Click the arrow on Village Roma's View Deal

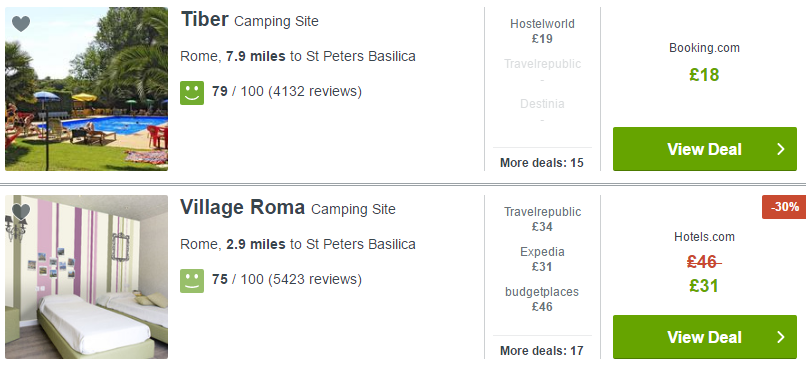point(781,337)
